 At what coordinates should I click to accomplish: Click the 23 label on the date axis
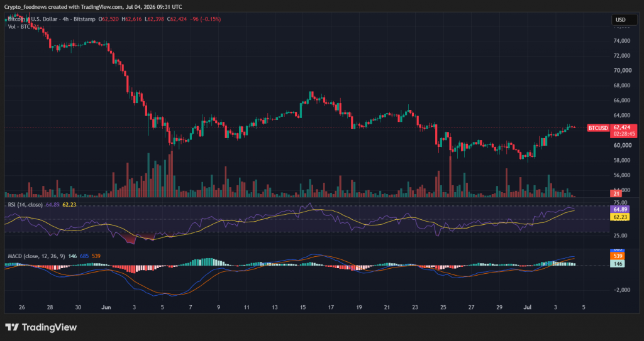[415, 307]
